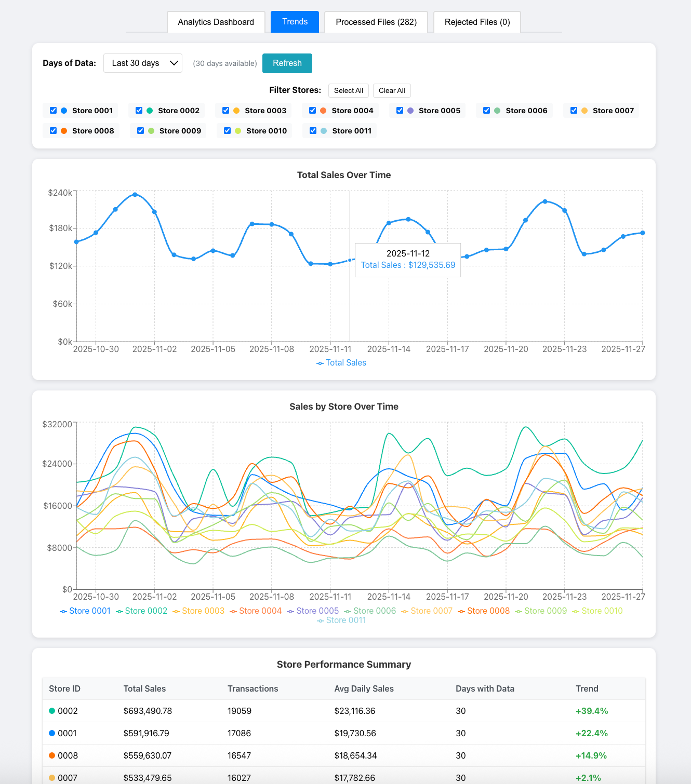Select the Store 0003 legend entry
The width and height of the screenshot is (691, 784).
[203, 611]
